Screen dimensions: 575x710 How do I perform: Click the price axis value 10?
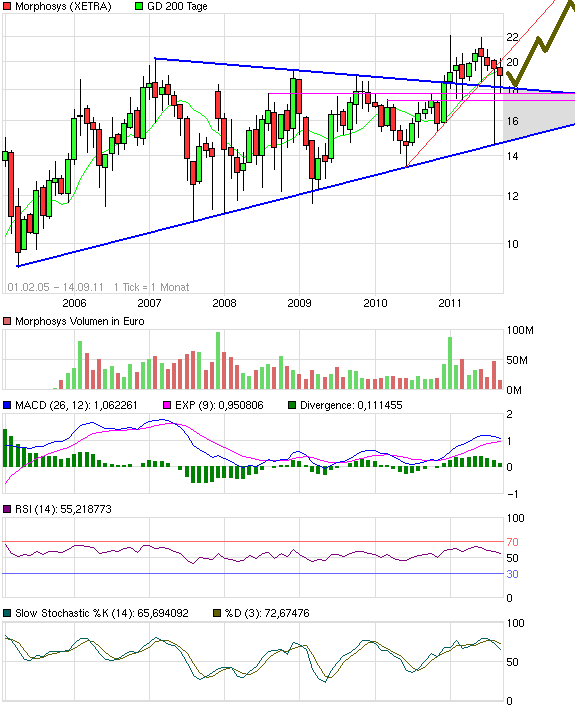pyautogui.click(x=512, y=244)
